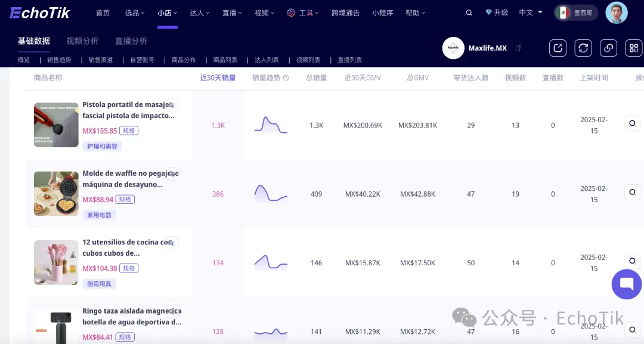This screenshot has height=344, width=644.
Task: Open the chat support bubble
Action: click(x=627, y=284)
